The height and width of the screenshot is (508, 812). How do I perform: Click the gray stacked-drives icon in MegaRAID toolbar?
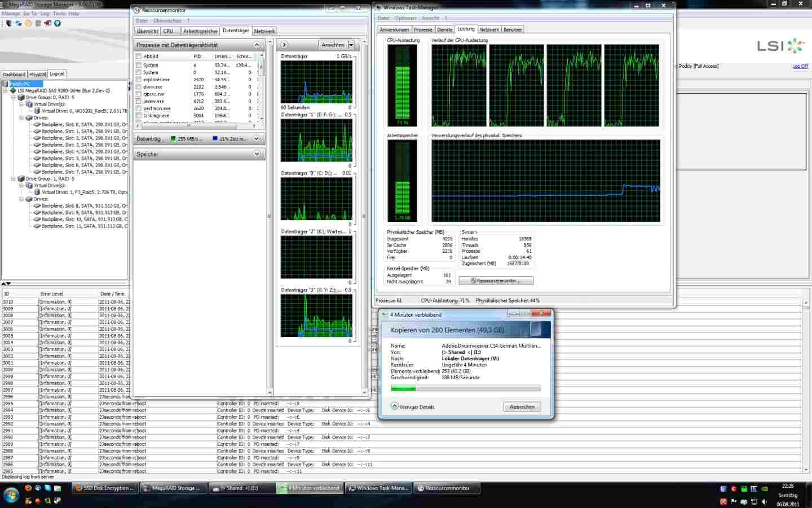pyautogui.click(x=38, y=23)
